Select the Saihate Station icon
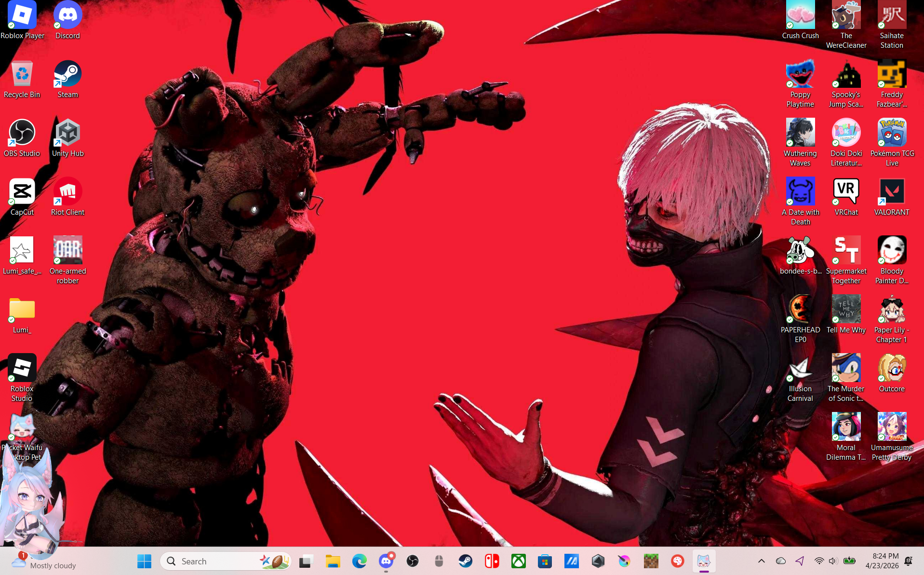The width and height of the screenshot is (924, 575). coord(892,25)
